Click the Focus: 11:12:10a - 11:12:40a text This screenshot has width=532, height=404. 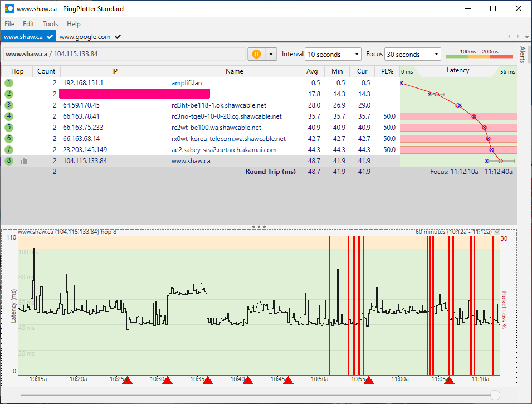[x=471, y=172]
